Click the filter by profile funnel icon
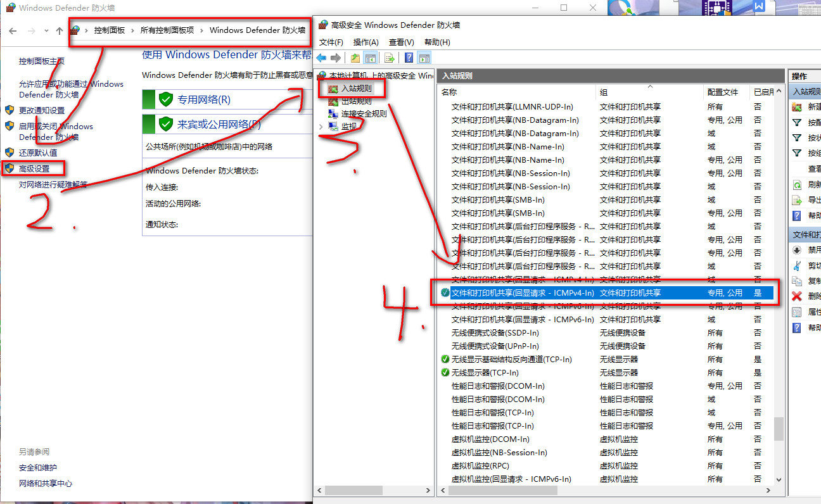 (797, 122)
